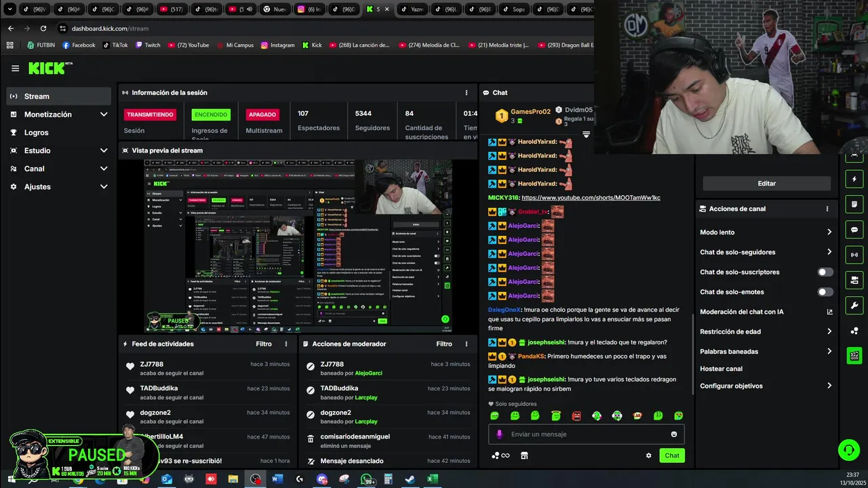Open MICKY316's YouTube shorts link

point(591,198)
